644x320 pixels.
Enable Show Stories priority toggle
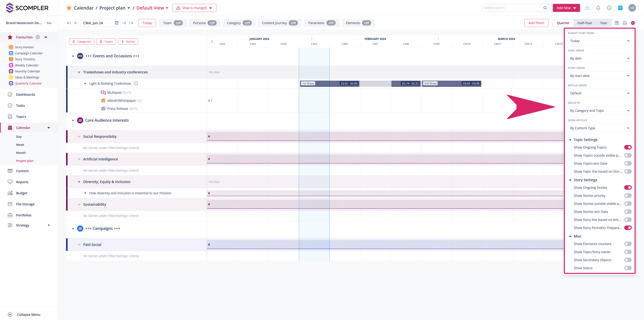click(x=628, y=196)
